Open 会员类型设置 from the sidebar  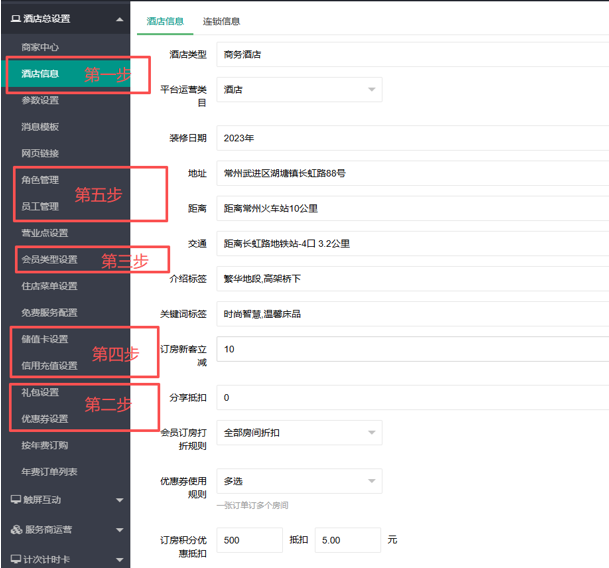[49, 260]
